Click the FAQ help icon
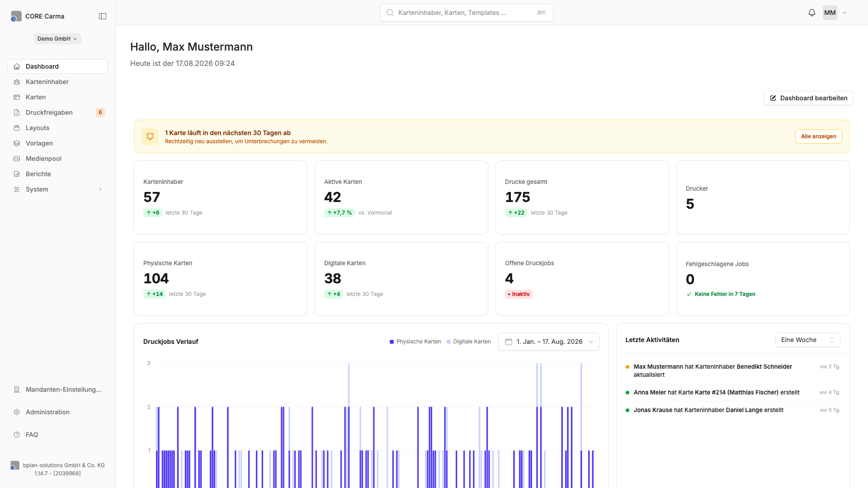Screen dimensions: 868x488 pos(17,435)
